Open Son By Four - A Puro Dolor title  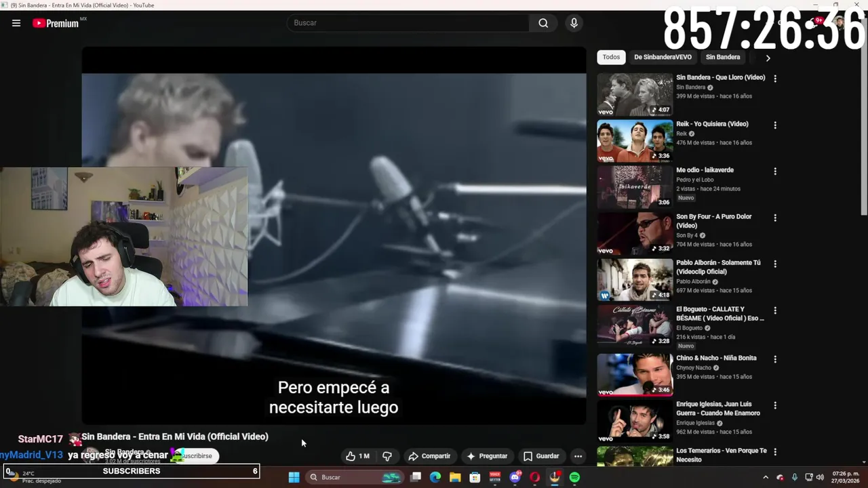(x=714, y=221)
